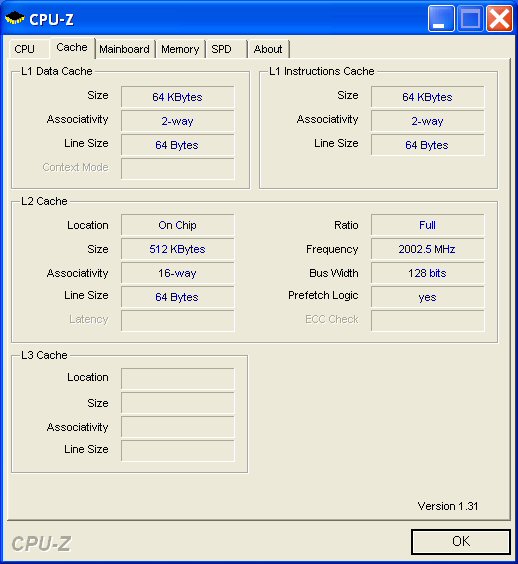Open the About tab
This screenshot has height=564, width=518.
click(269, 49)
